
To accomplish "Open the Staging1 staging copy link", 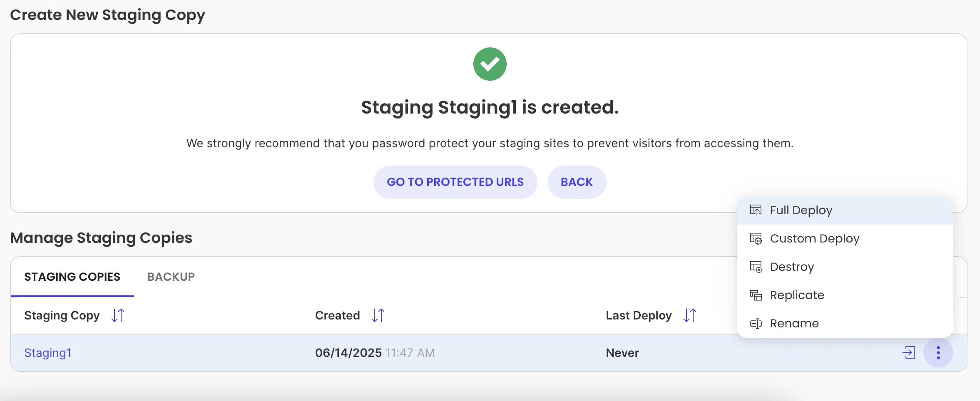I will click(x=48, y=353).
